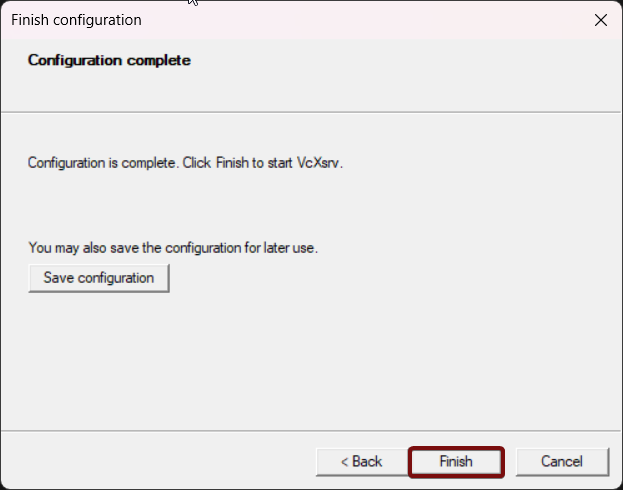Screen dimensions: 623x490
Task: Cancel the configuration wizard
Action: (562, 462)
